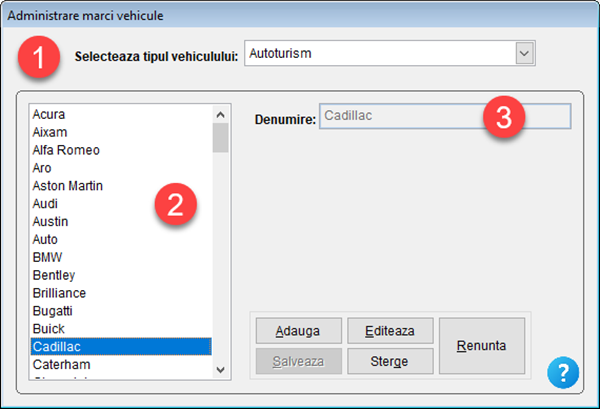Select Bentley in the brand list
600x409 pixels.
[121, 275]
